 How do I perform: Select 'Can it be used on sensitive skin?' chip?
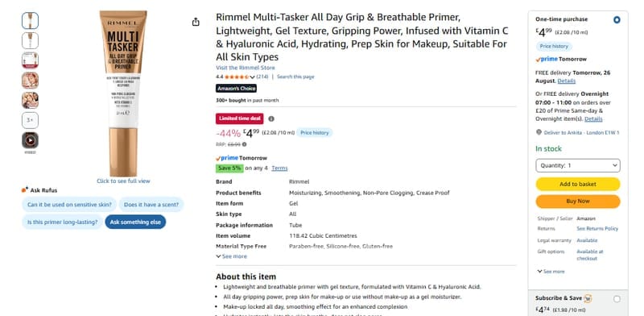(69, 205)
